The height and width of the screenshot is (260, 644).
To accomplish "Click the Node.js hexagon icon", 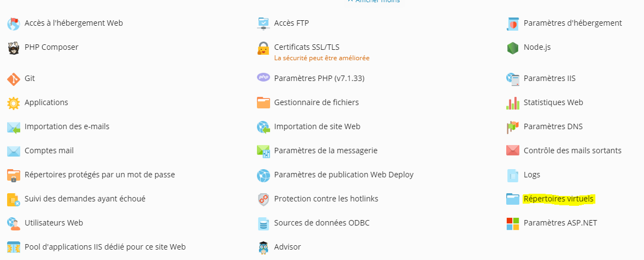I will point(513,48).
